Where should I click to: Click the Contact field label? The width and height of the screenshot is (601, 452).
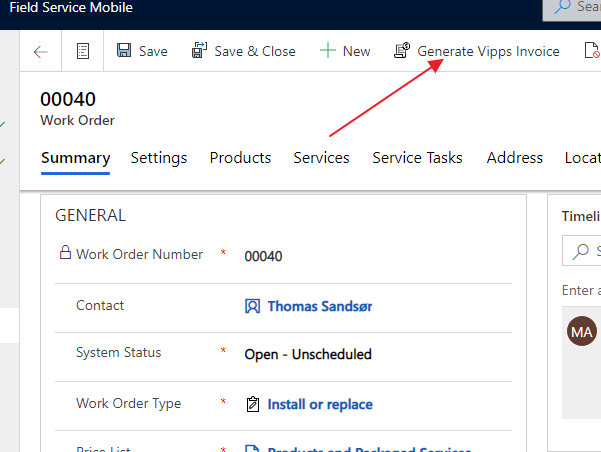[100, 306]
